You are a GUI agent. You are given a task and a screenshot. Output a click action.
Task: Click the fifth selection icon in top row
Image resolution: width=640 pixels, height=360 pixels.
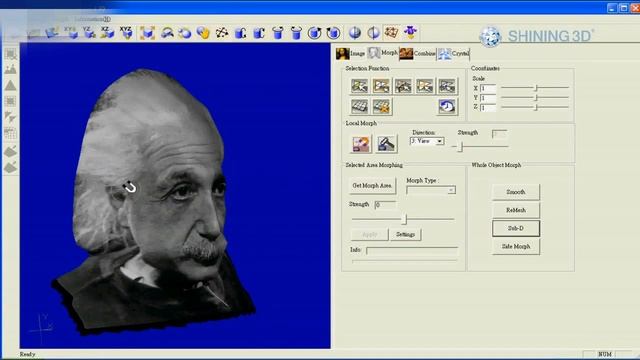point(447,86)
